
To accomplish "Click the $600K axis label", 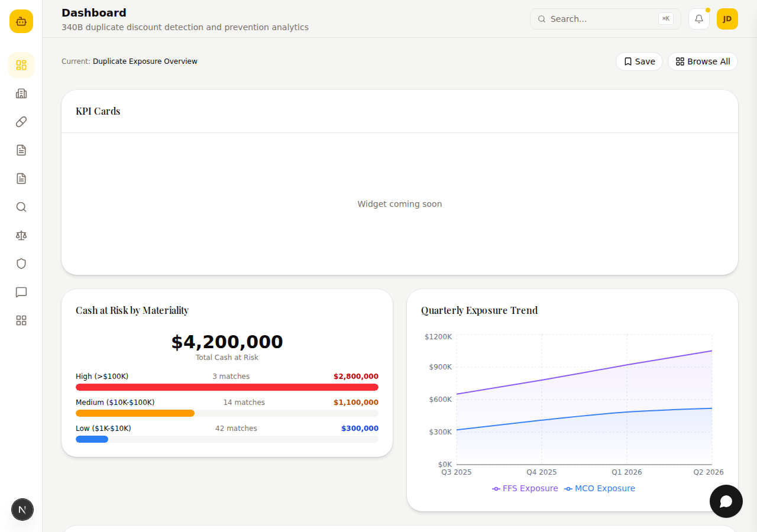I will click(440, 400).
